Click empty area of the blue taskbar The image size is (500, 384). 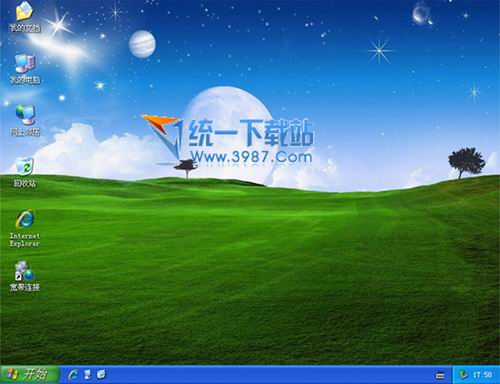pyautogui.click(x=267, y=375)
